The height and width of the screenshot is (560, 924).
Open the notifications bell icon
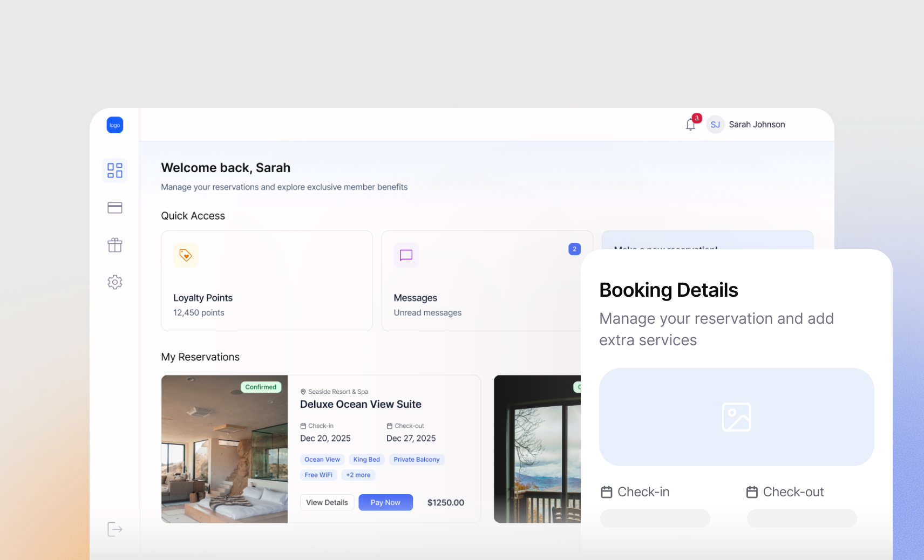point(690,125)
